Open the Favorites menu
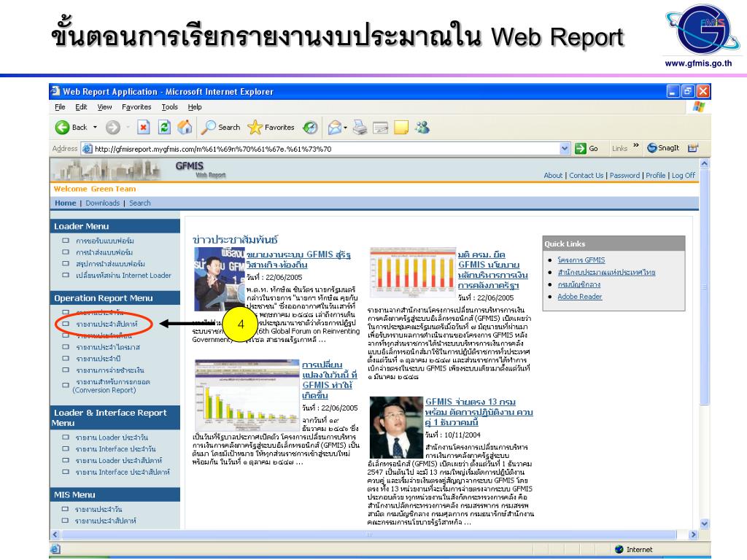The image size is (747, 560). 136,107
